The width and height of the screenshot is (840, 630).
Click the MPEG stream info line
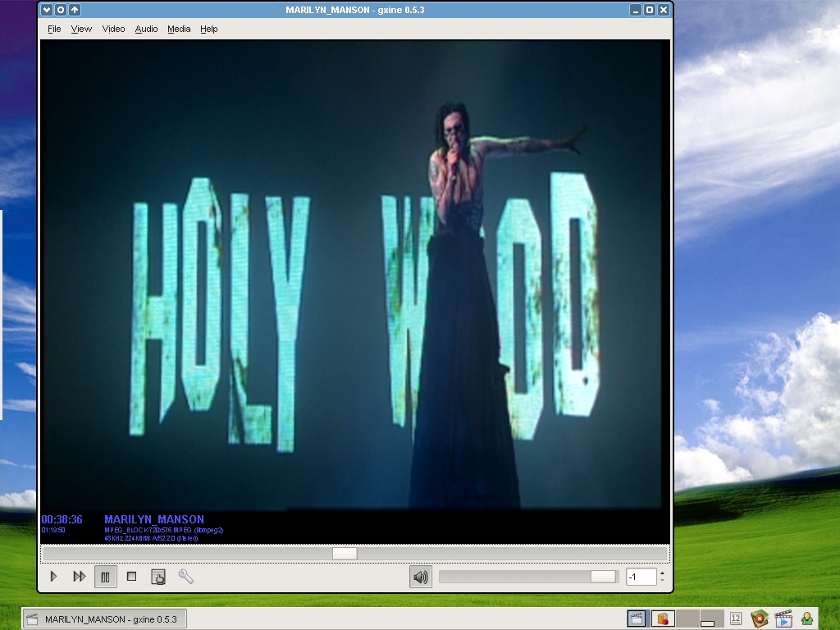tap(164, 530)
